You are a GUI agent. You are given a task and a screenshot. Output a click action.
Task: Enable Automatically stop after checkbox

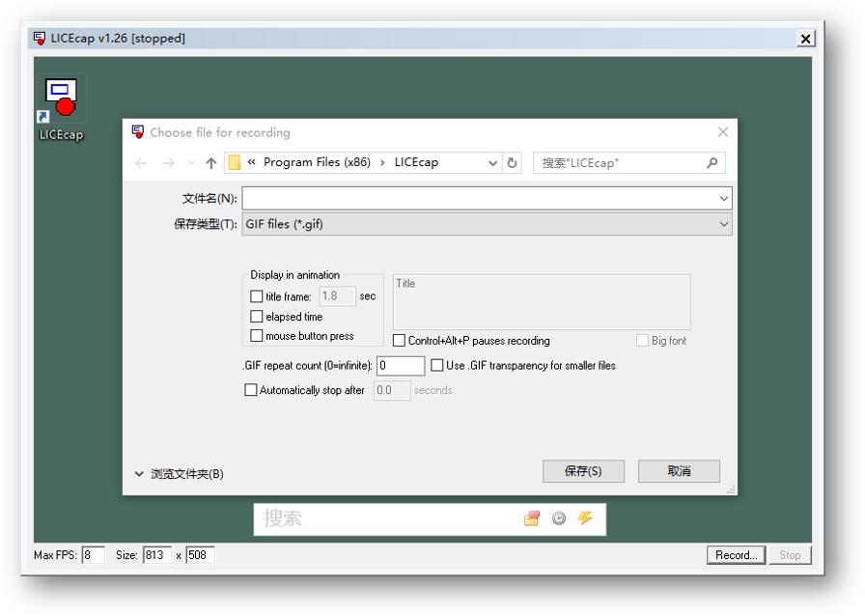pos(250,390)
